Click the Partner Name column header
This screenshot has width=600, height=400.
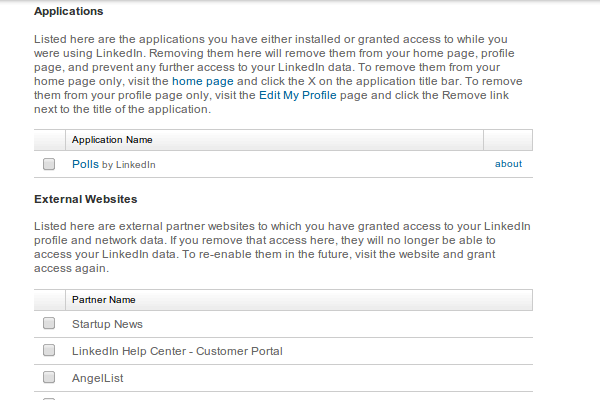[299, 300]
